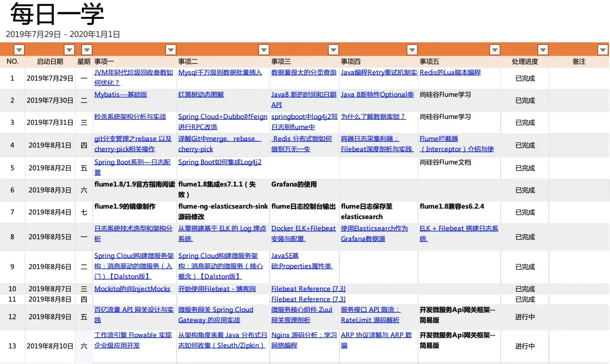Open link 红黑树动态图解
The height and width of the screenshot is (364, 610).
tap(201, 95)
